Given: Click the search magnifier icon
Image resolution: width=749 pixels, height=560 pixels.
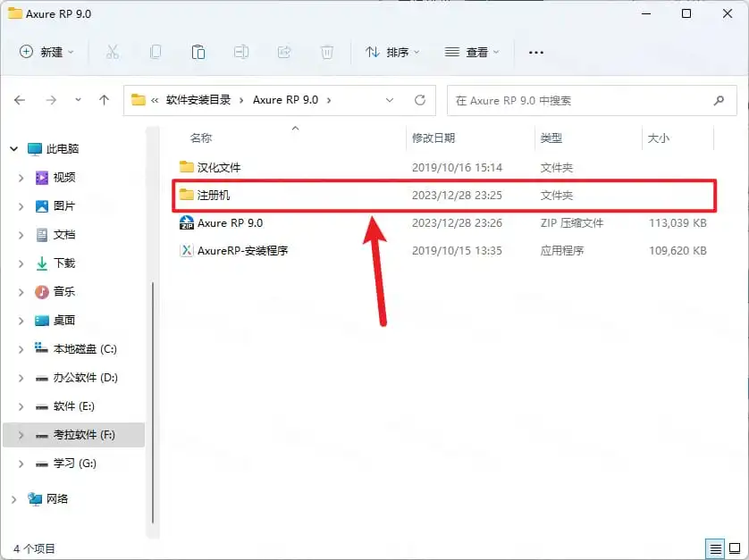Looking at the screenshot, I should coord(719,100).
